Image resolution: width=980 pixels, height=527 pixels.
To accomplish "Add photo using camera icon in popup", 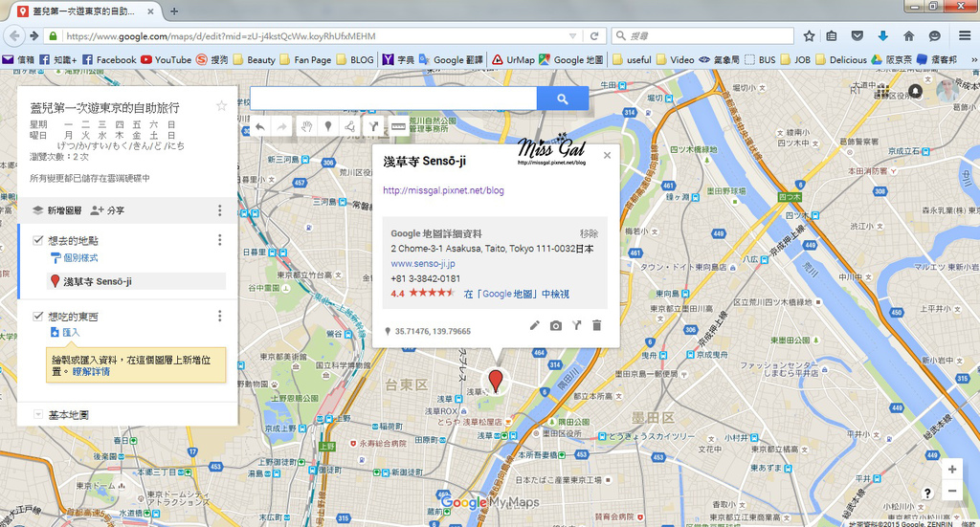I will (556, 325).
